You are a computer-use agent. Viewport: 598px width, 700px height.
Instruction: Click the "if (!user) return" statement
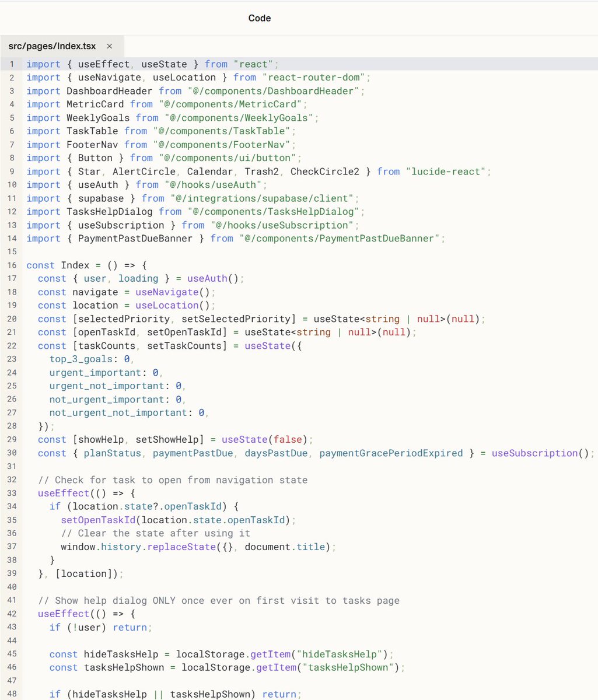pos(101,628)
